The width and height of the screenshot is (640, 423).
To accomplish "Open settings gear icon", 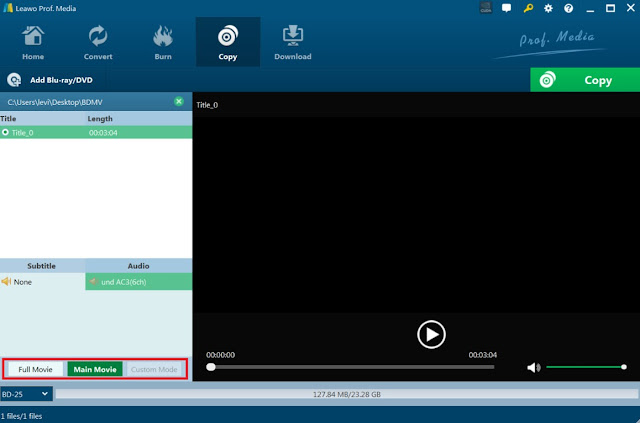I will (548, 8).
